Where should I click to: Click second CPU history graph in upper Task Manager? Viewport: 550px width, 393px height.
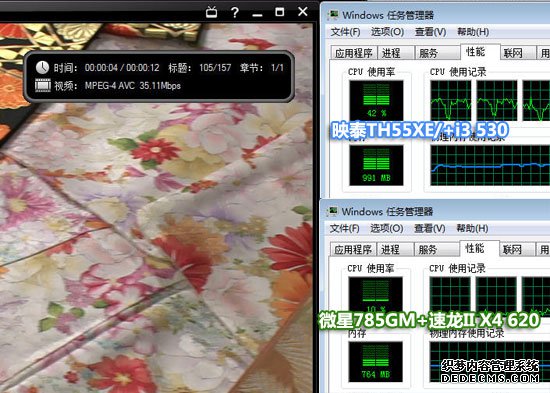(497, 100)
